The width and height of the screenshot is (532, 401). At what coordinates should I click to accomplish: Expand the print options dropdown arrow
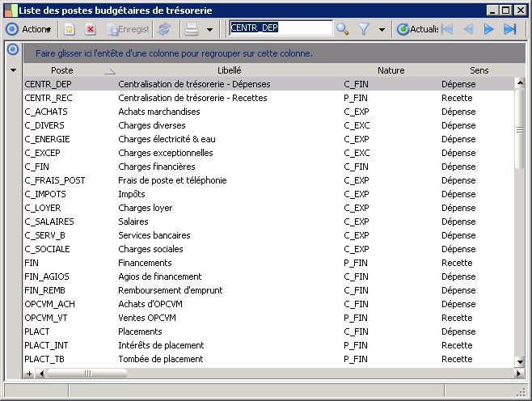click(x=210, y=29)
